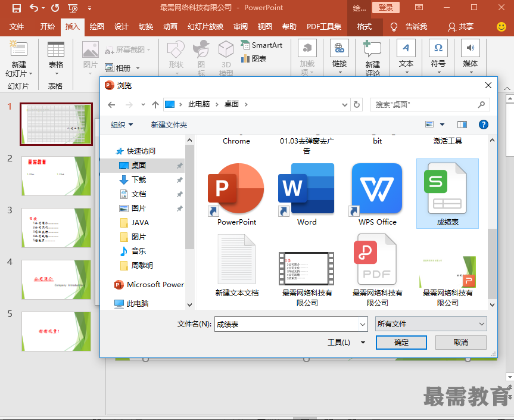Expand the file name history dropdown

coord(363,325)
